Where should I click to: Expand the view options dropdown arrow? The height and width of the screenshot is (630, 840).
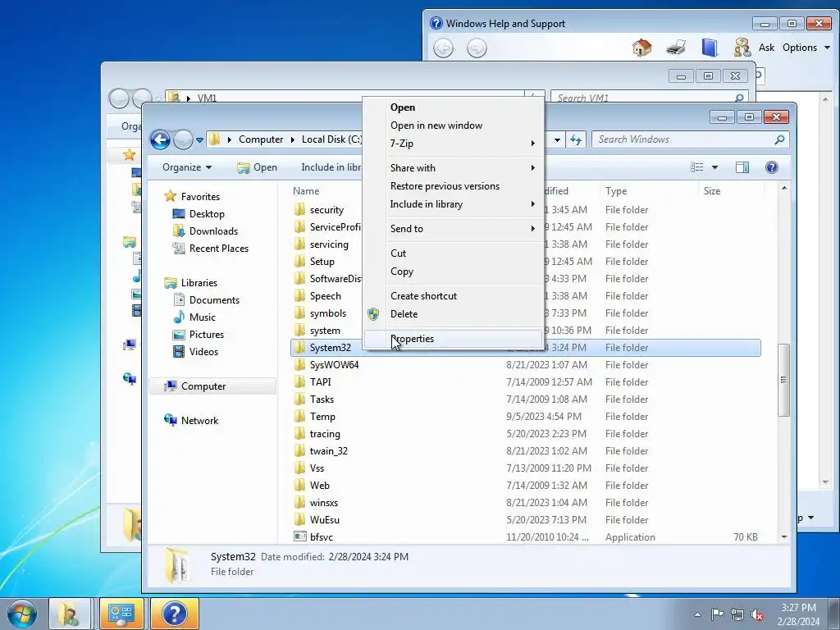[x=714, y=167]
